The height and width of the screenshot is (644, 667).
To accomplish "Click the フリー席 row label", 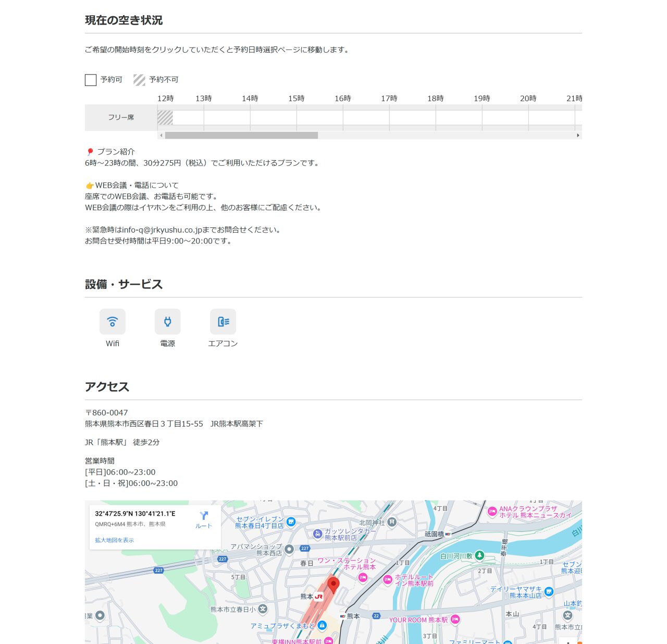I will pos(121,118).
